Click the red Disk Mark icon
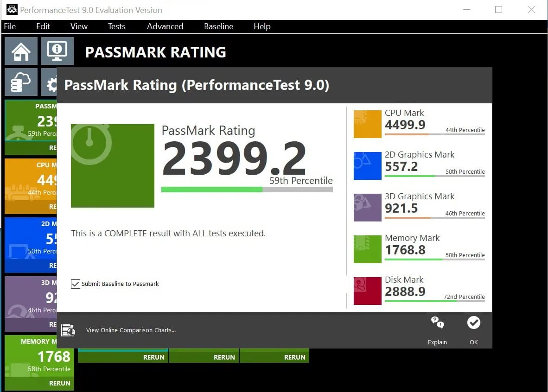The image size is (548, 392). pyautogui.click(x=367, y=291)
